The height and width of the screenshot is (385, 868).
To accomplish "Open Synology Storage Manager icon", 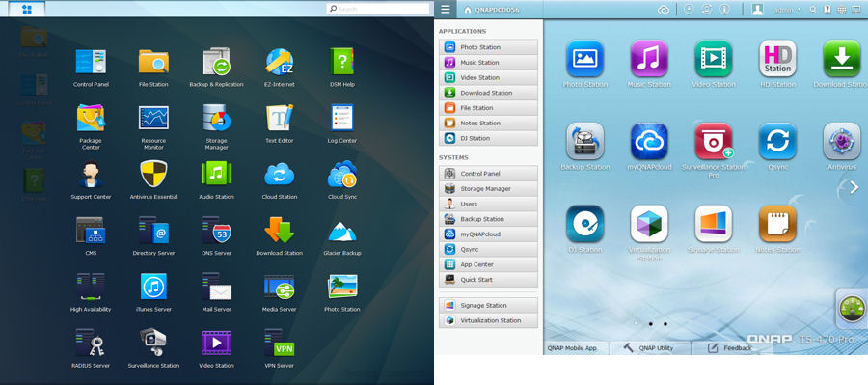I will [216, 118].
